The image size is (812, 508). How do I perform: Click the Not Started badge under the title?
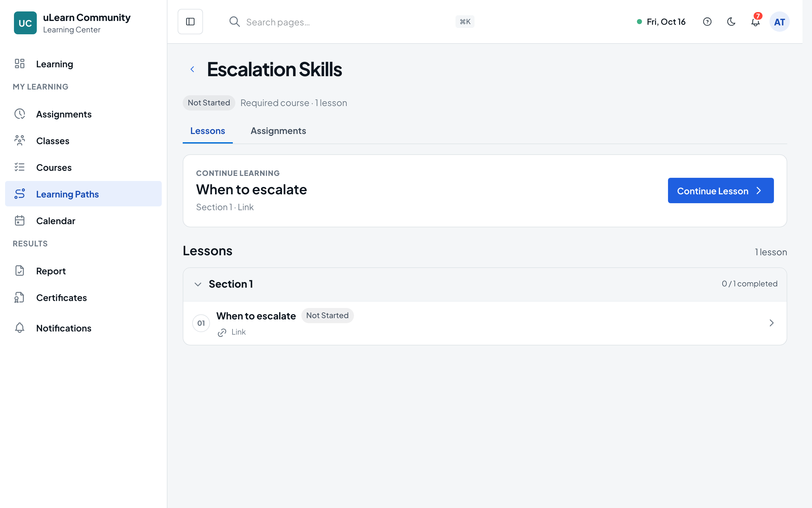point(209,103)
